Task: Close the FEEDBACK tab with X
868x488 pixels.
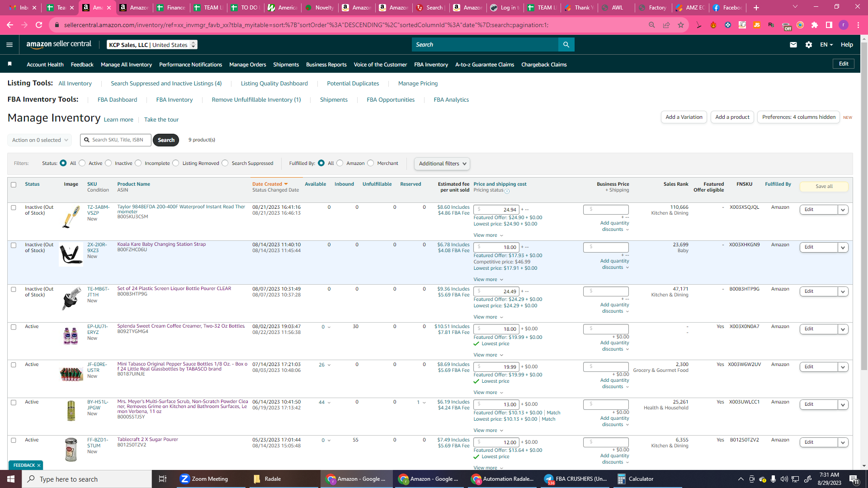Action: point(39,465)
